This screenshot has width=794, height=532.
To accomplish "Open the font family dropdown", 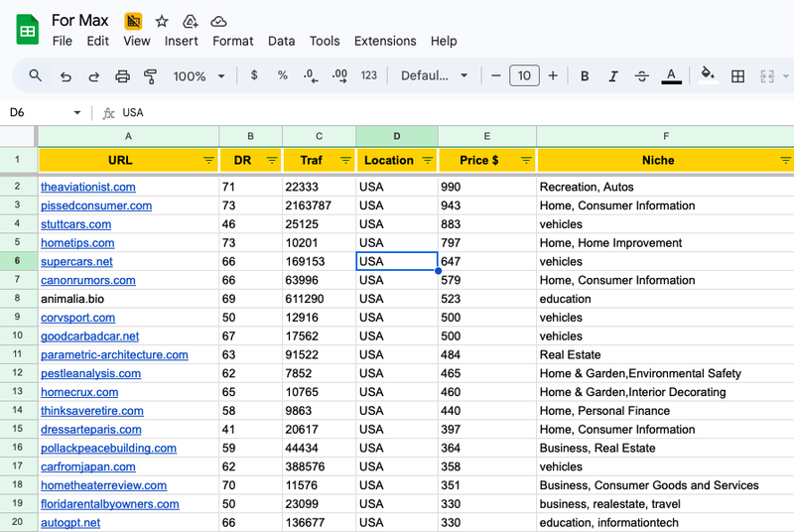I will click(x=434, y=76).
